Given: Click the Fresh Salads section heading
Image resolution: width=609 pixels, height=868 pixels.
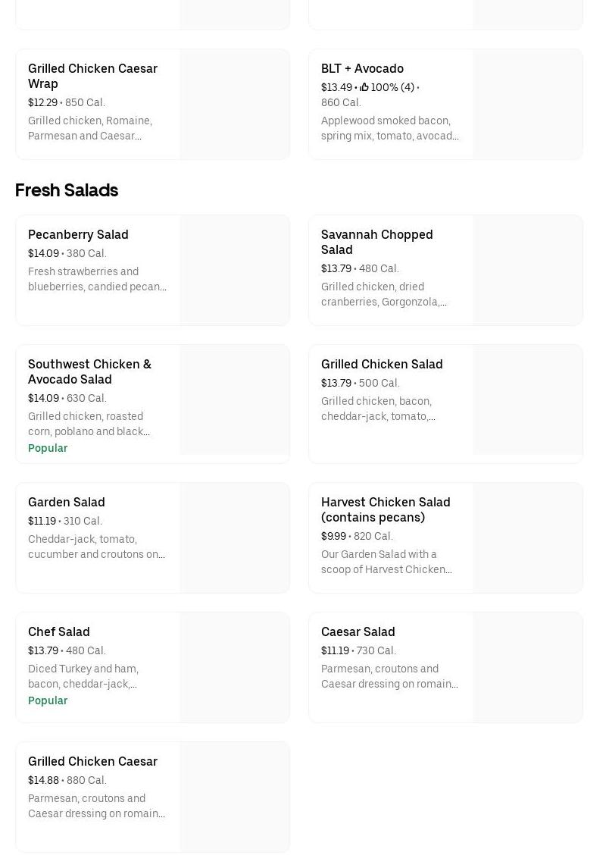Looking at the screenshot, I should pyautogui.click(x=67, y=190).
